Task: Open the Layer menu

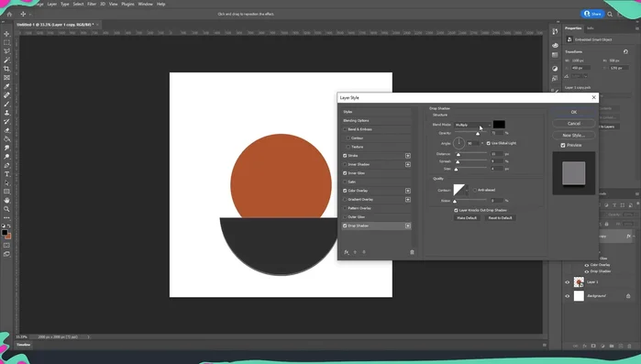Action: (x=52, y=4)
